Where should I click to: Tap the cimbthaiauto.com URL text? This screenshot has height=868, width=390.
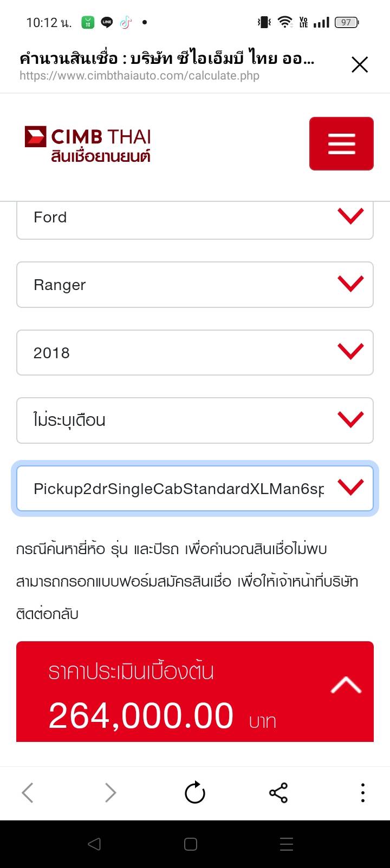tap(139, 76)
